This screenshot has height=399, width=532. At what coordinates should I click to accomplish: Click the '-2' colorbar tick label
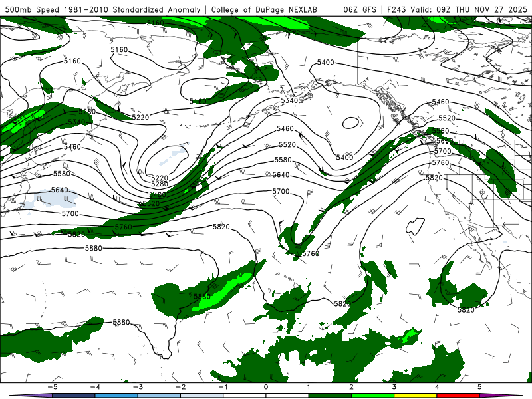[180, 387]
